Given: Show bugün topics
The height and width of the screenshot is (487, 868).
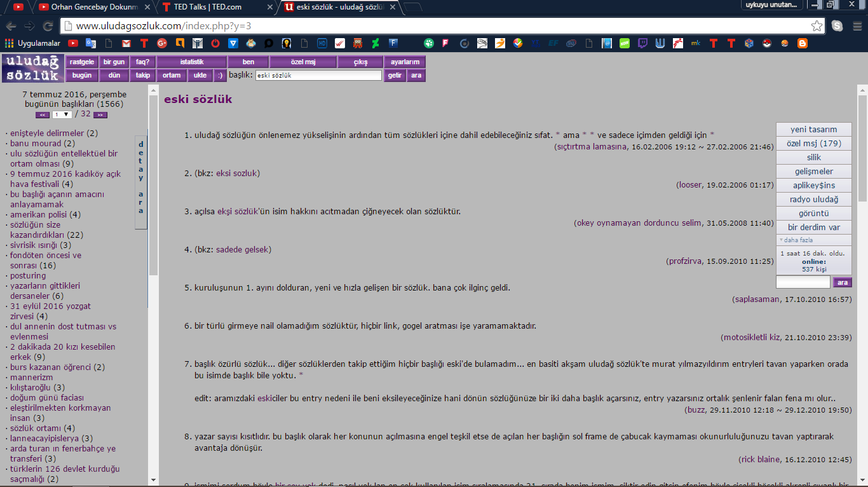Looking at the screenshot, I should coord(82,75).
